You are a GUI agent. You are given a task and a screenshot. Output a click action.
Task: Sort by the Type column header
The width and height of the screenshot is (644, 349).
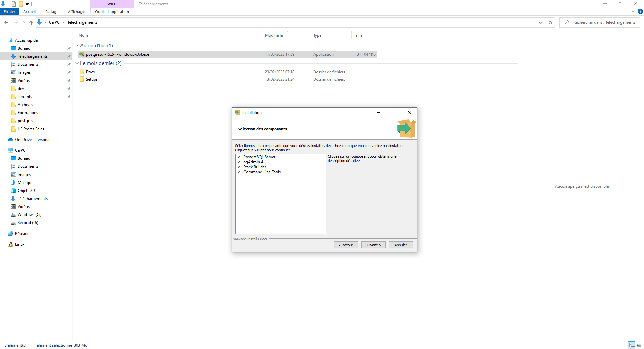click(317, 35)
